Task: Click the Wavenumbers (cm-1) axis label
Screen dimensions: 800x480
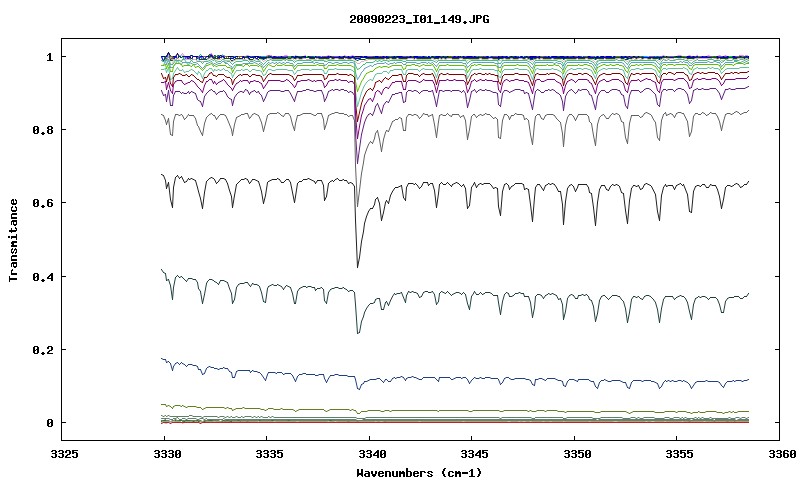Action: 419,473
